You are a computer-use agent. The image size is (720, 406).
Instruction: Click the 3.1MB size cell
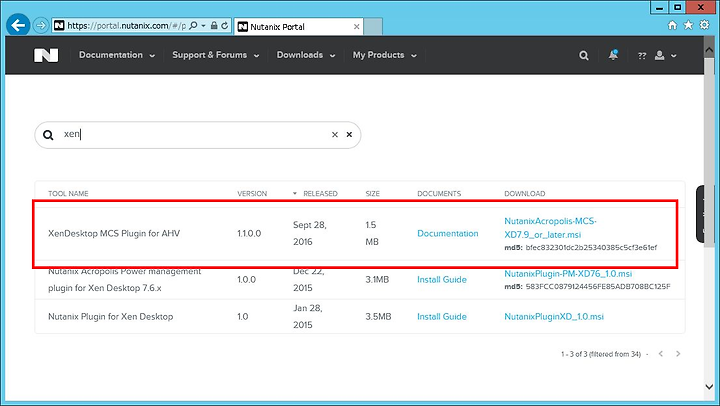click(x=377, y=279)
